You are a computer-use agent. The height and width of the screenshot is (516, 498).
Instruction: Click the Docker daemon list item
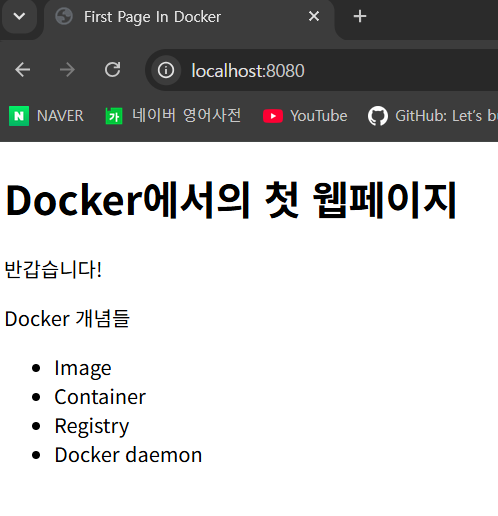(x=128, y=455)
